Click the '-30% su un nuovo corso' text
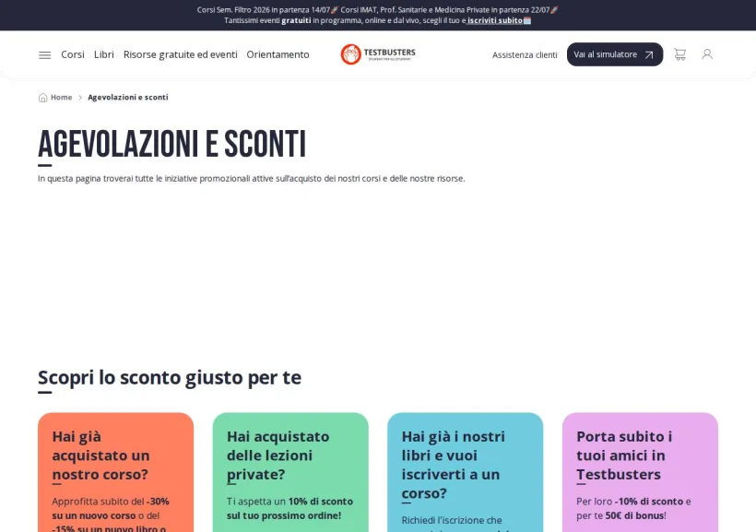Screen dimensions: 756x532 pyautogui.click(x=111, y=508)
